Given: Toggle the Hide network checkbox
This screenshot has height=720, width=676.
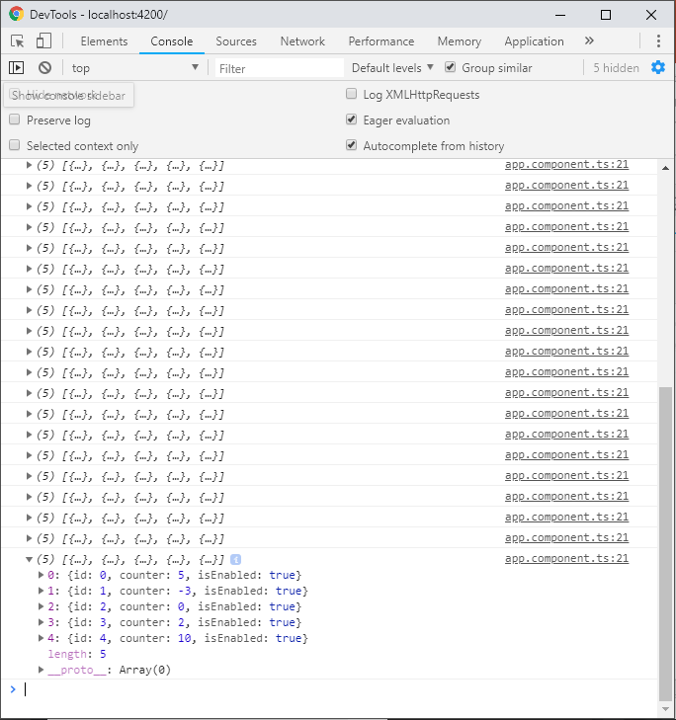Looking at the screenshot, I should point(15,94).
